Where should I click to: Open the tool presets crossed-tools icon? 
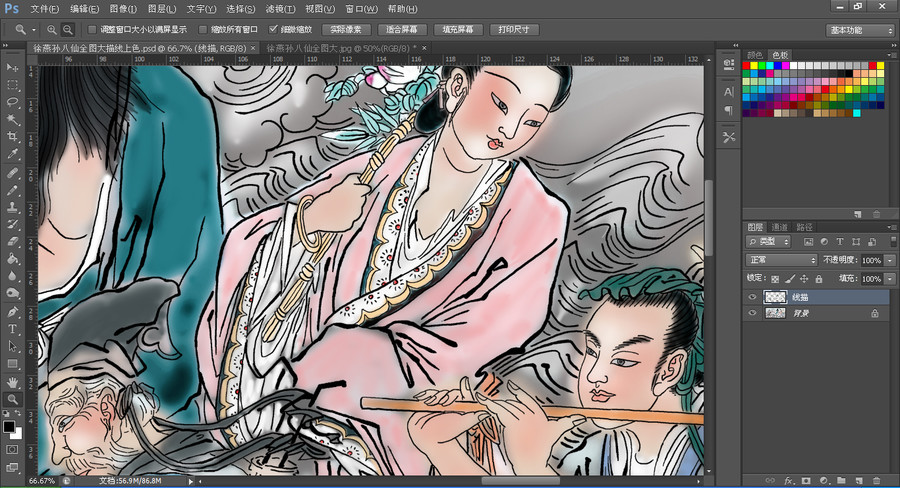click(729, 137)
